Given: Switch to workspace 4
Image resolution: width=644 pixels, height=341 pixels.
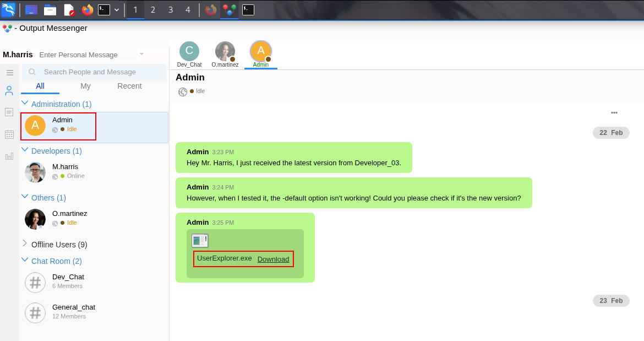Looking at the screenshot, I should [x=188, y=10].
